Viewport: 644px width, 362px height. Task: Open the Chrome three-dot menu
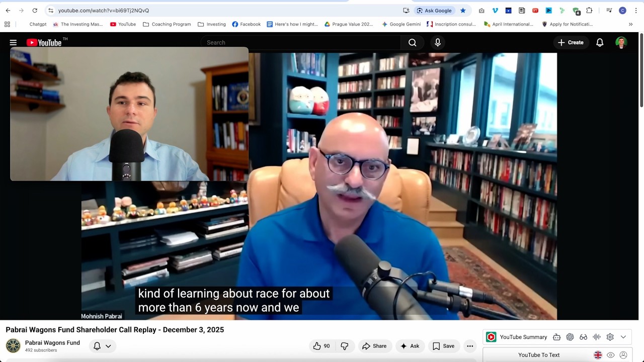(635, 11)
